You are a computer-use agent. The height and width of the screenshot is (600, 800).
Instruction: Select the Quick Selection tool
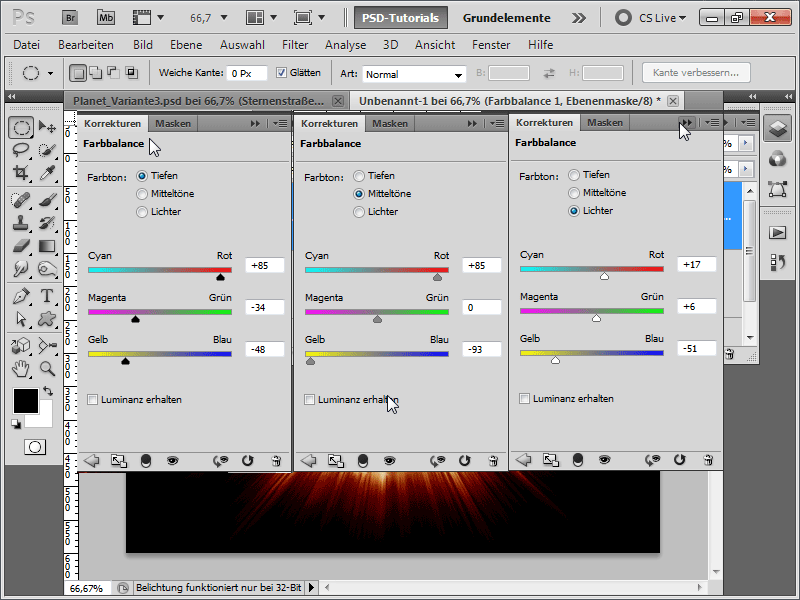47,150
